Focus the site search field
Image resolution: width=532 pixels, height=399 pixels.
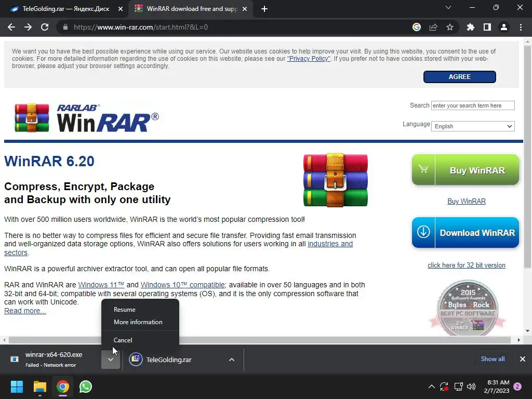(473, 105)
